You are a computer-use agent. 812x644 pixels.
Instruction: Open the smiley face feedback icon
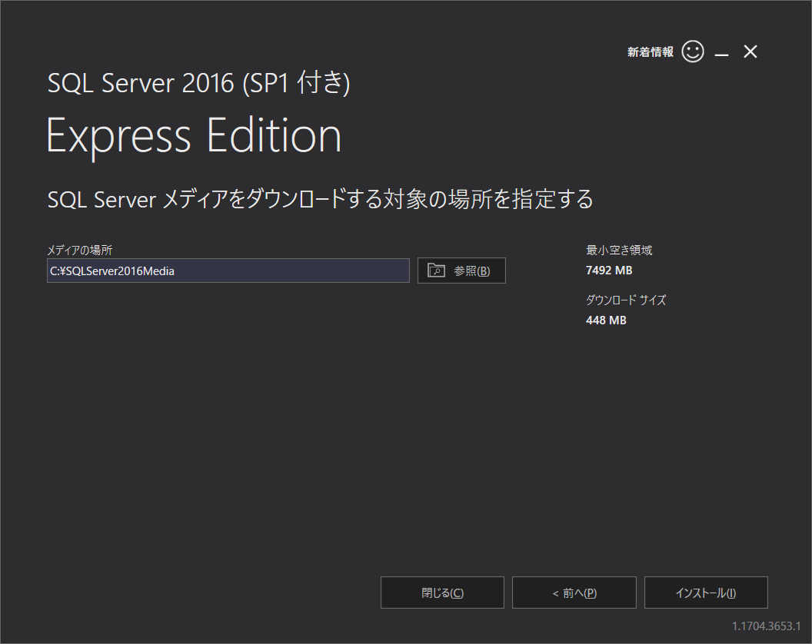692,51
